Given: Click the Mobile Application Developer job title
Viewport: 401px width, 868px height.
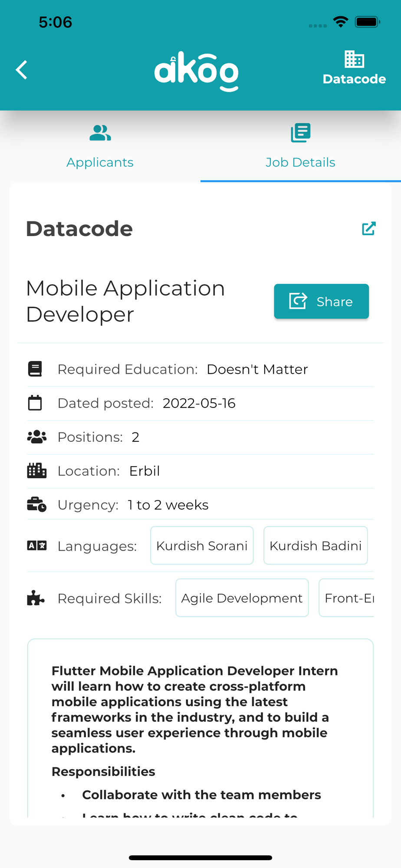Looking at the screenshot, I should [125, 301].
